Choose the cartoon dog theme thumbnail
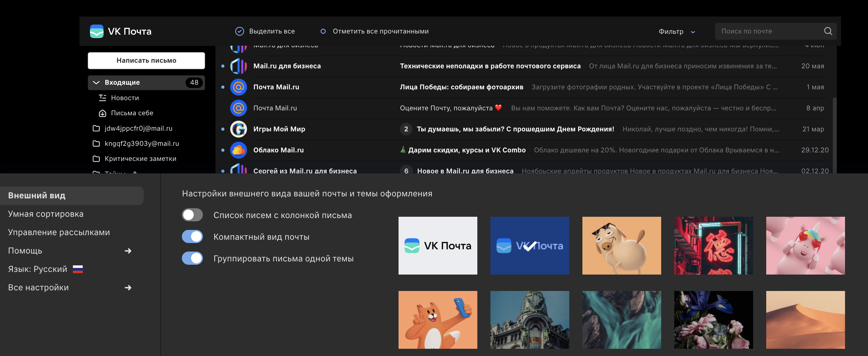 (622, 245)
